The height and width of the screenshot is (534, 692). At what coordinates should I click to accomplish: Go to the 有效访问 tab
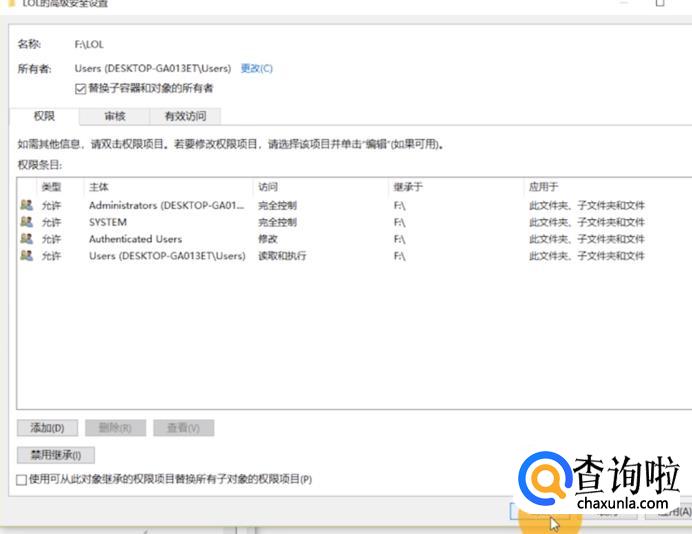point(186,117)
